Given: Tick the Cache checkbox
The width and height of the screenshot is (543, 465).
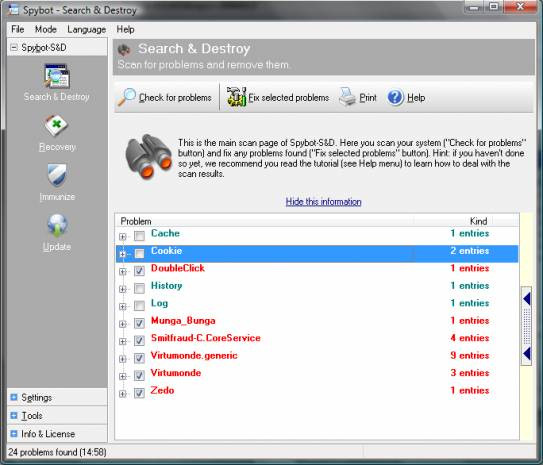Looking at the screenshot, I should [x=140, y=236].
